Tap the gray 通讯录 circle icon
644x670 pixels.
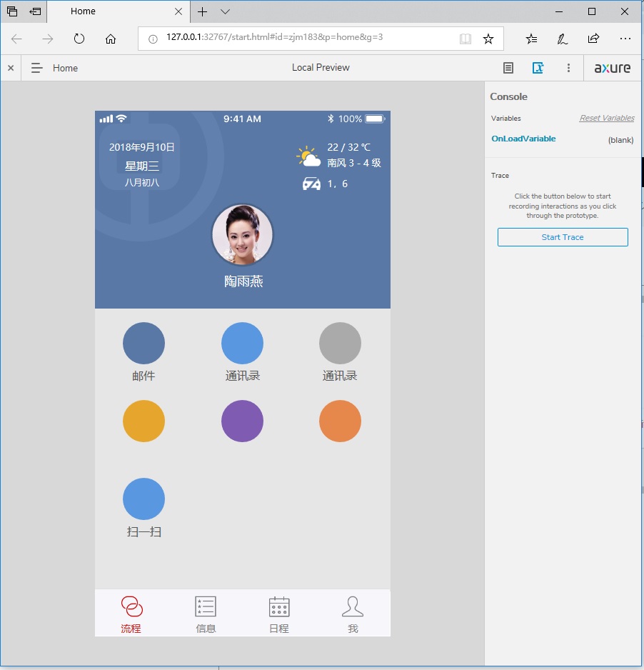click(x=340, y=343)
